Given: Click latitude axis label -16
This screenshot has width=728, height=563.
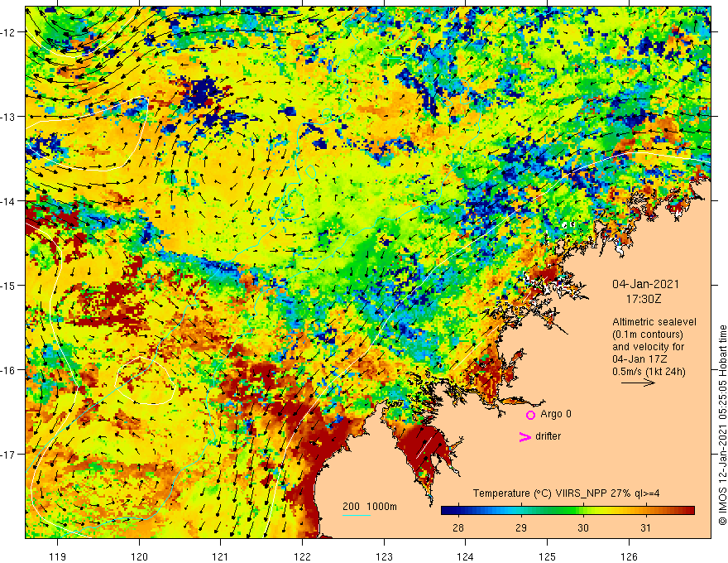Looking at the screenshot, I should point(8,370).
